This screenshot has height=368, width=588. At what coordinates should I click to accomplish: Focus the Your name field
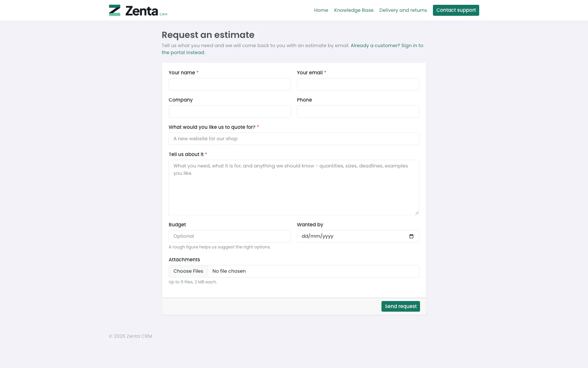pos(230,84)
